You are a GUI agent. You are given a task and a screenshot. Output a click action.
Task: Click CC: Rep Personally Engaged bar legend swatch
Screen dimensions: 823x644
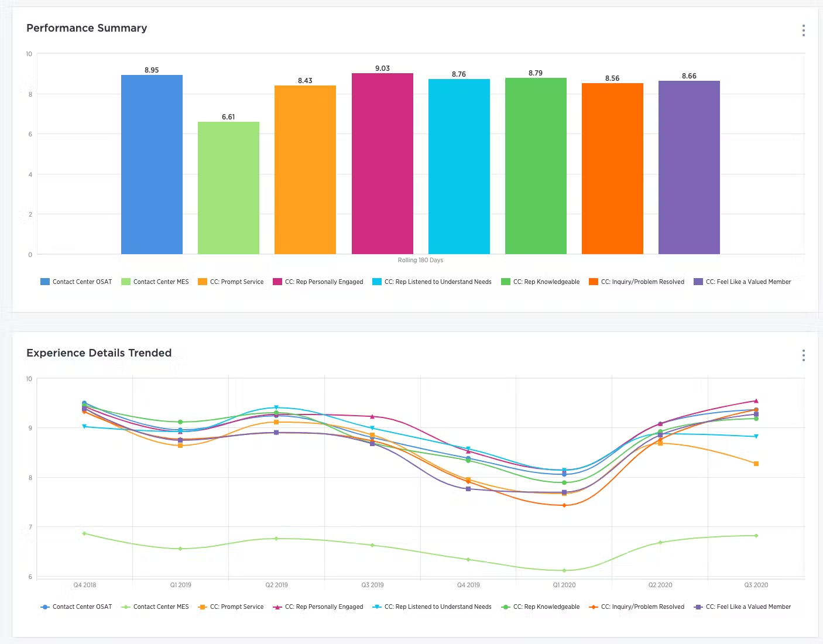(x=277, y=282)
